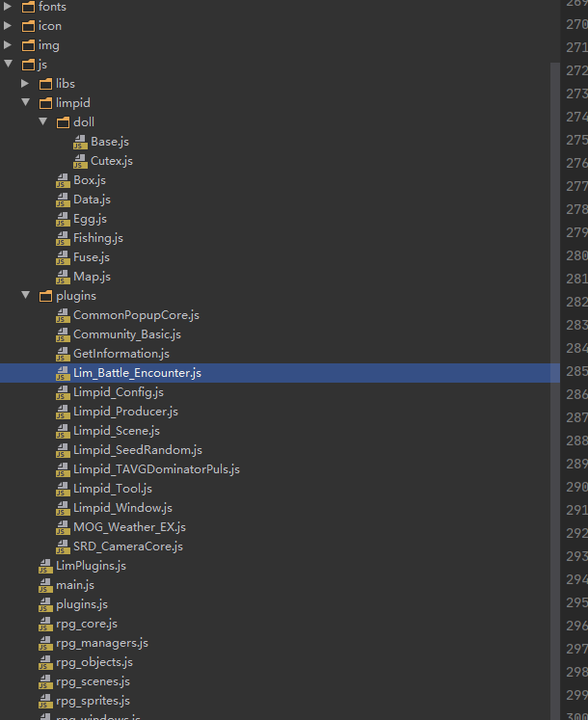Open Limpid_TAVGDominatorPuls.js file

point(157,469)
